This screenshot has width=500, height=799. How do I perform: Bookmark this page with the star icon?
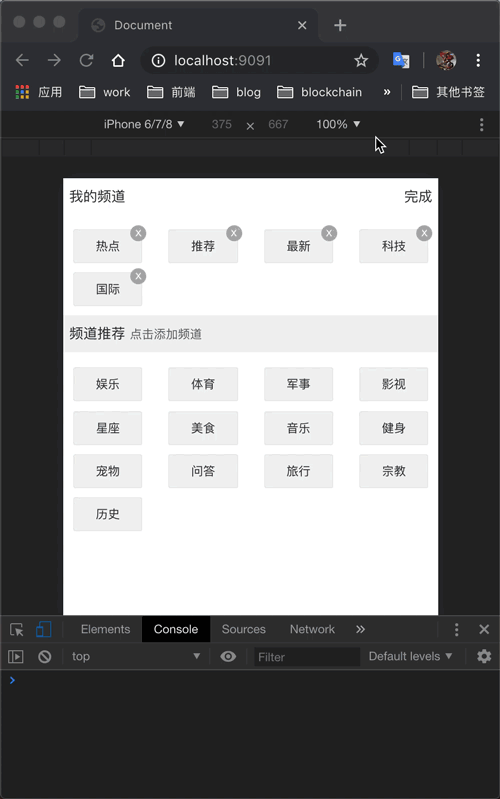click(361, 61)
